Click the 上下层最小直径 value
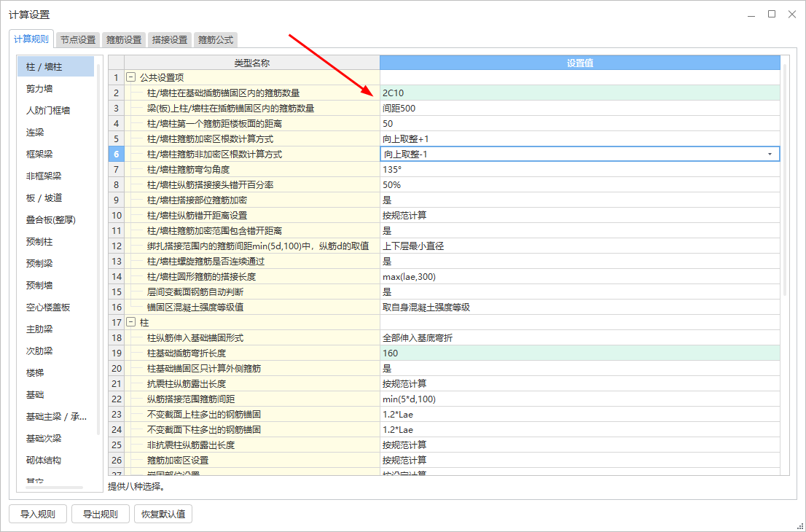Viewport: 806px width, 532px height. pos(580,246)
